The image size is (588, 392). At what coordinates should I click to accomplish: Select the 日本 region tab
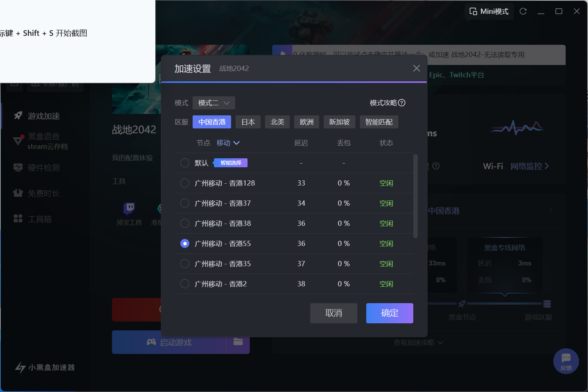(x=248, y=122)
